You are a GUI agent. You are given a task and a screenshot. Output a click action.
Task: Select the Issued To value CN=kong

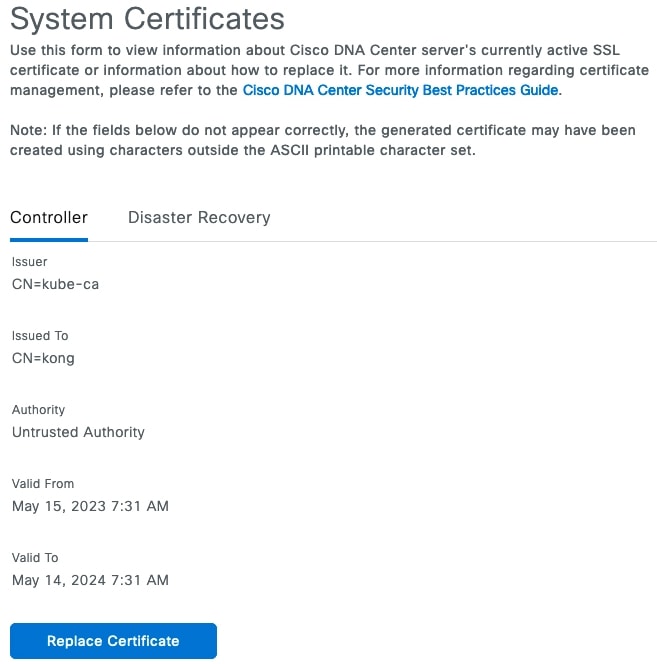point(43,358)
